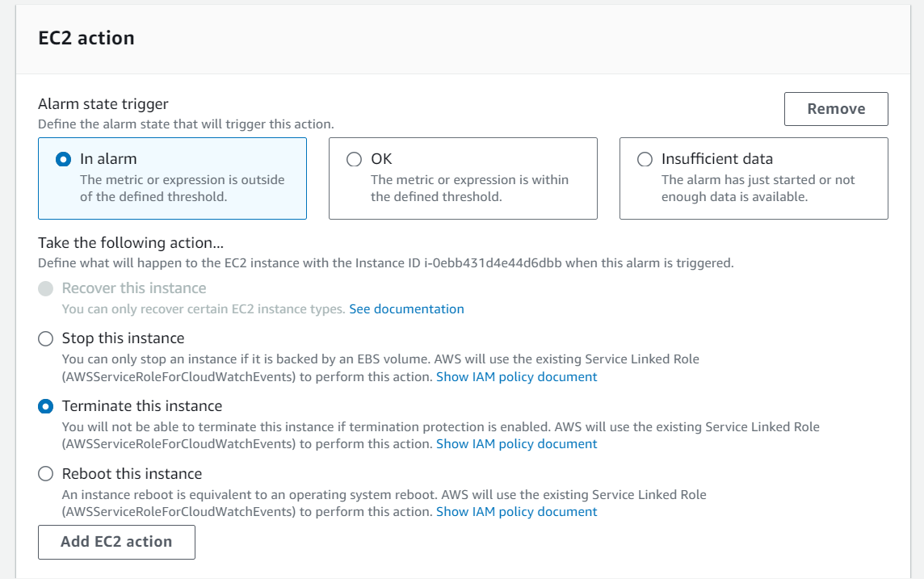Choose the Insufficient data radio button
924x579 pixels.
click(x=645, y=159)
